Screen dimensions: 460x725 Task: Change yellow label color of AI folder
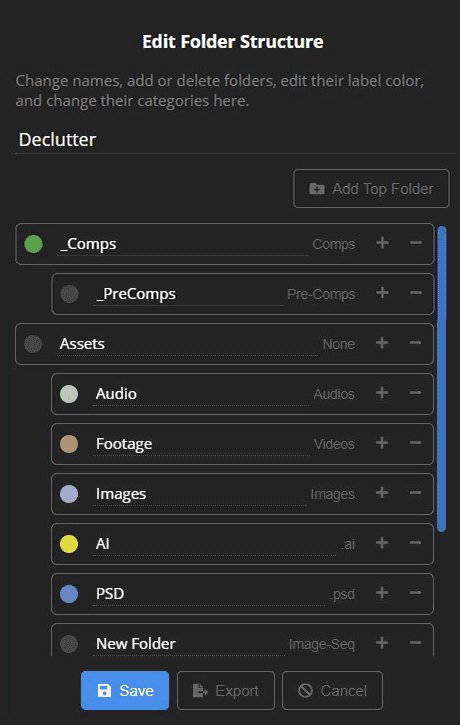pyautogui.click(x=69, y=544)
